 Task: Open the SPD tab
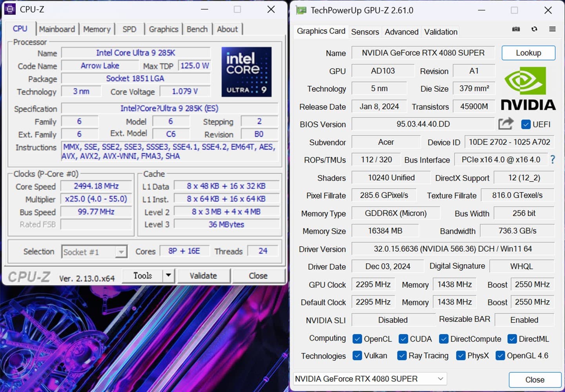[x=129, y=29]
